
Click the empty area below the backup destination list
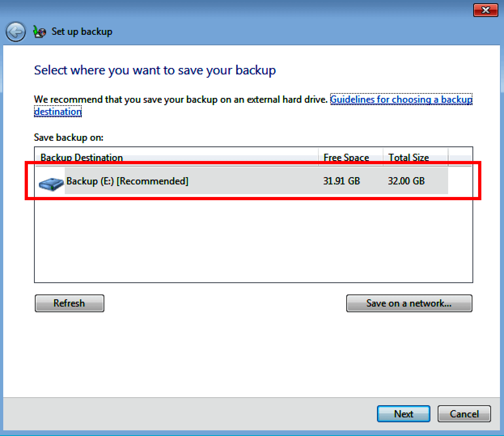click(x=243, y=243)
